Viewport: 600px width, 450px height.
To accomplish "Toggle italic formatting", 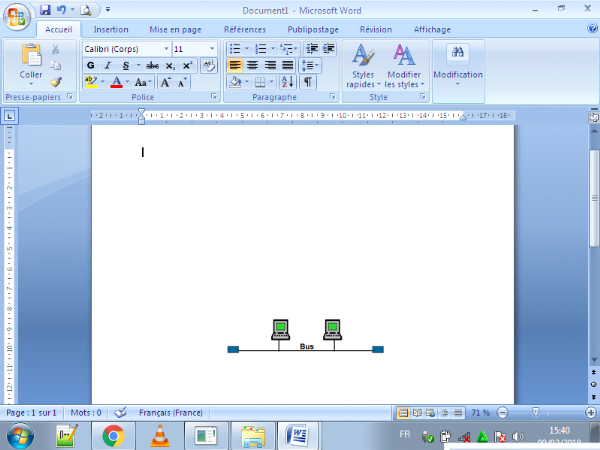I will pos(108,65).
